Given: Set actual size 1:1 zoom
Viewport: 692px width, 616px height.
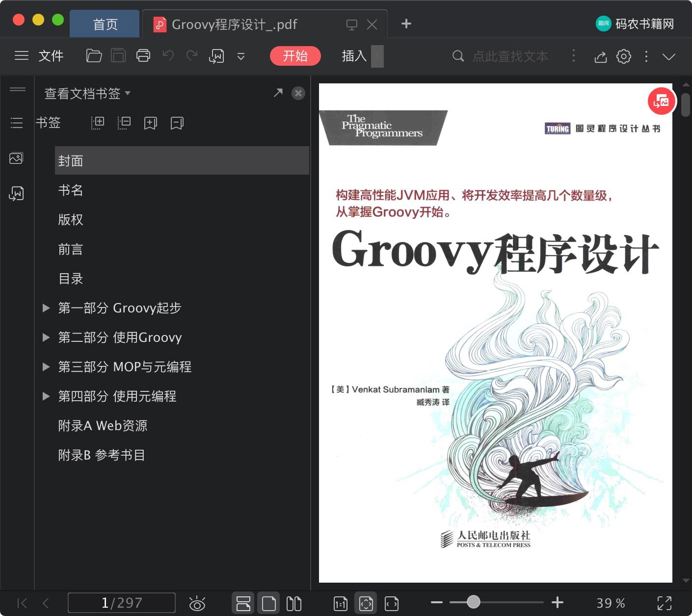Looking at the screenshot, I should [x=340, y=604].
